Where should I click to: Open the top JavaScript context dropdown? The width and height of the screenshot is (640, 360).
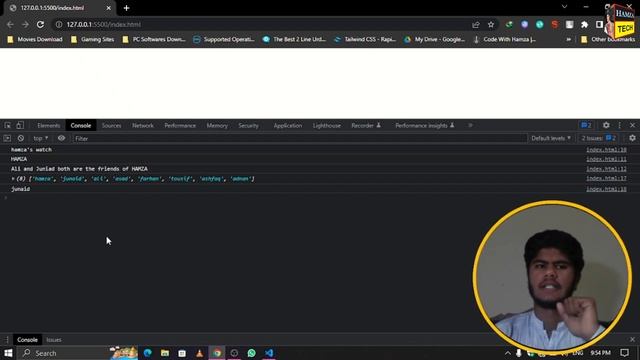pos(40,138)
